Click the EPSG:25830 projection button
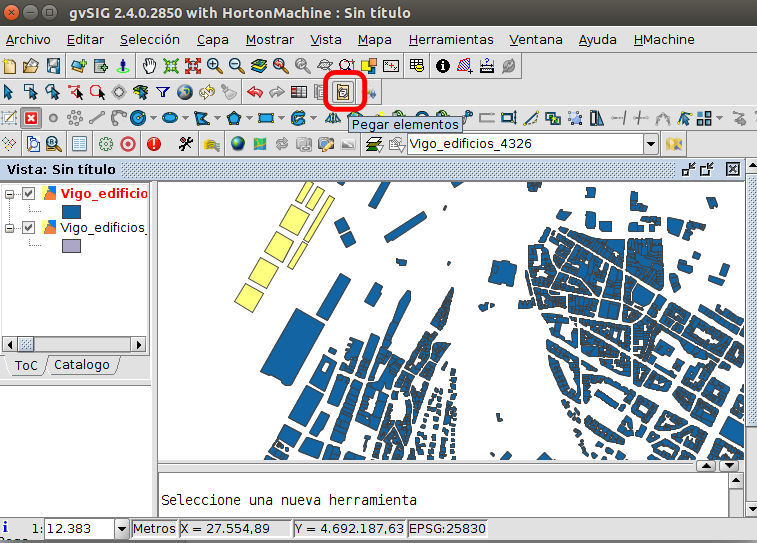This screenshot has width=757, height=543. [448, 528]
